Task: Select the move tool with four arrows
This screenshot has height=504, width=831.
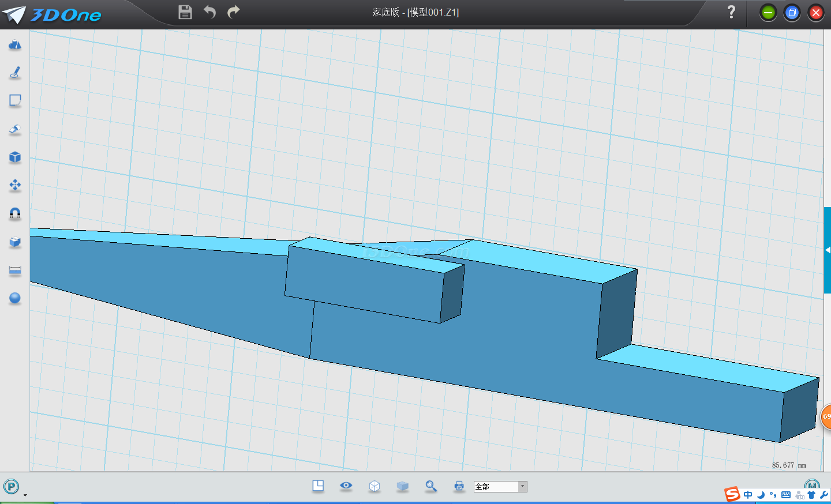Action: tap(15, 185)
